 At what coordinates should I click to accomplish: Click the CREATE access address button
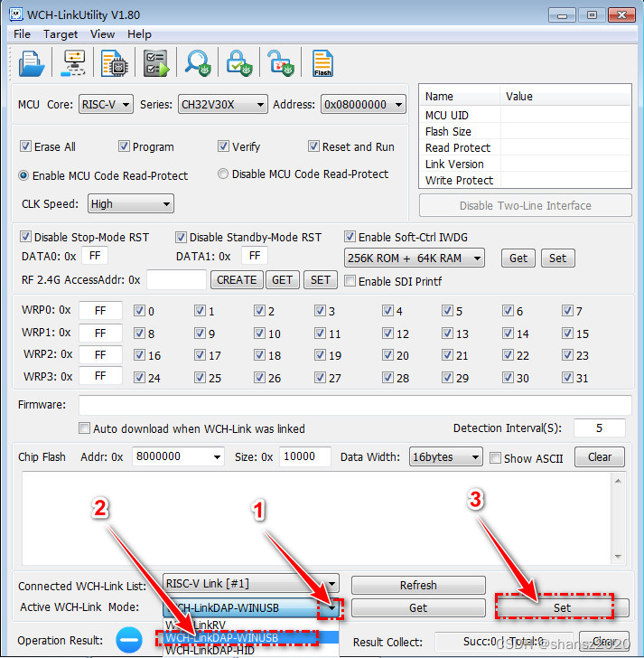coord(237,280)
